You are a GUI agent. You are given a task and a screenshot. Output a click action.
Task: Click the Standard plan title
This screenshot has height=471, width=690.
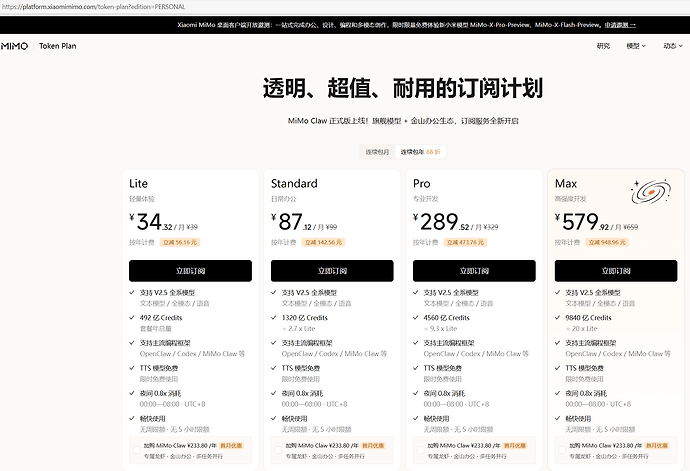[294, 184]
